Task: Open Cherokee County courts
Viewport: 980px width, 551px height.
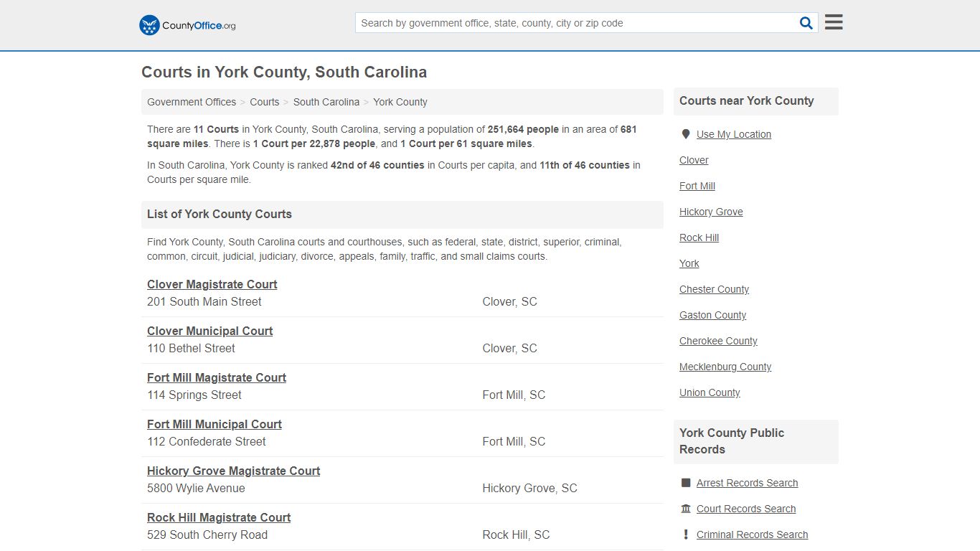Action: pos(718,341)
